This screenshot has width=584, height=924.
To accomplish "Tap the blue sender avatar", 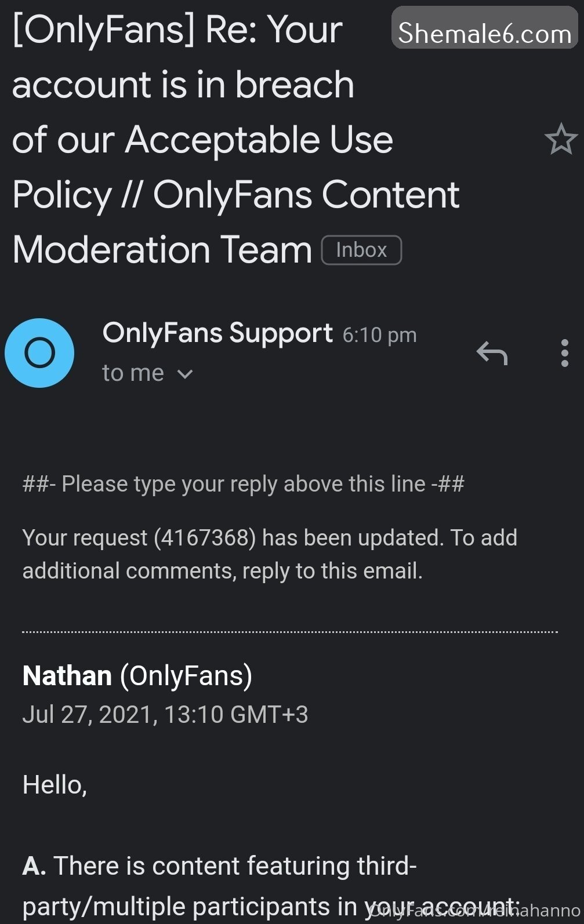I will click(x=39, y=352).
